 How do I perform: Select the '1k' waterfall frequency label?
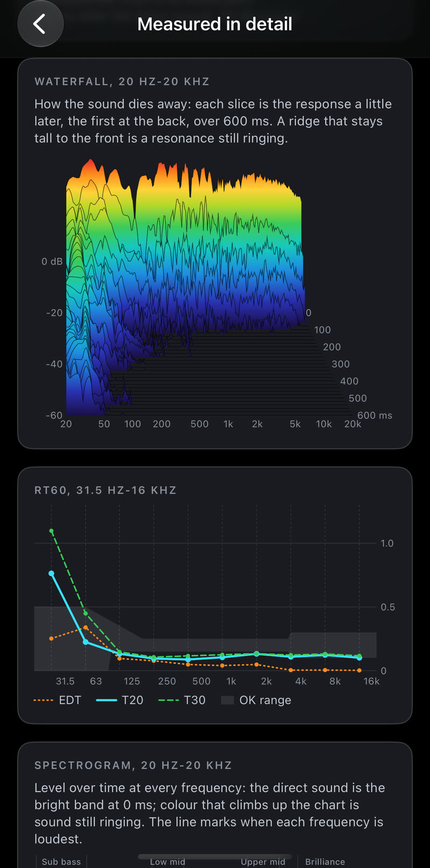point(228,424)
